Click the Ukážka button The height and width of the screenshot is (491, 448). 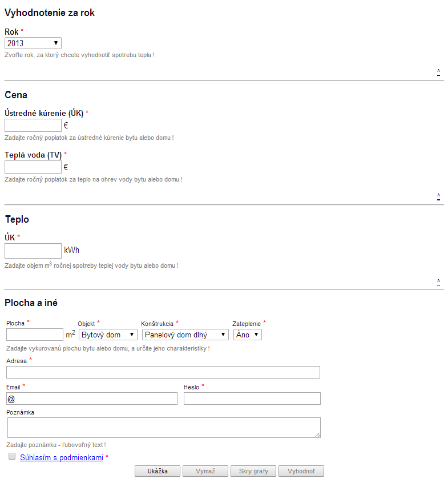coord(158,471)
